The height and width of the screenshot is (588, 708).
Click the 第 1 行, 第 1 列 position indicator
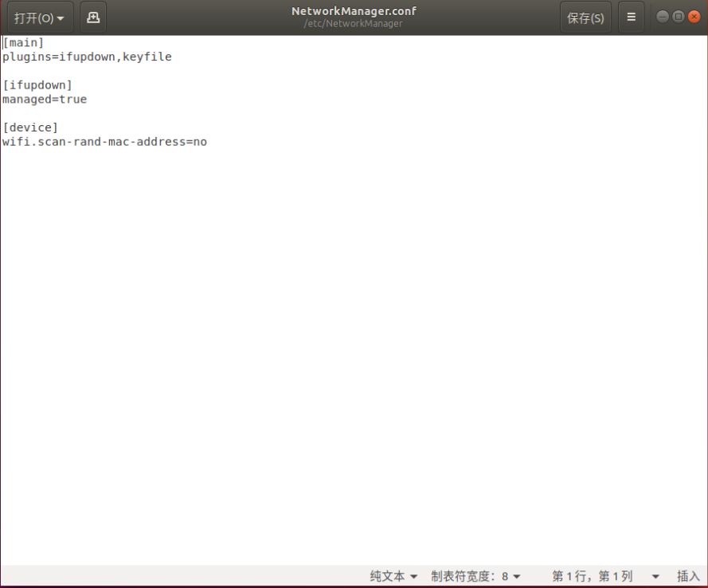592,576
